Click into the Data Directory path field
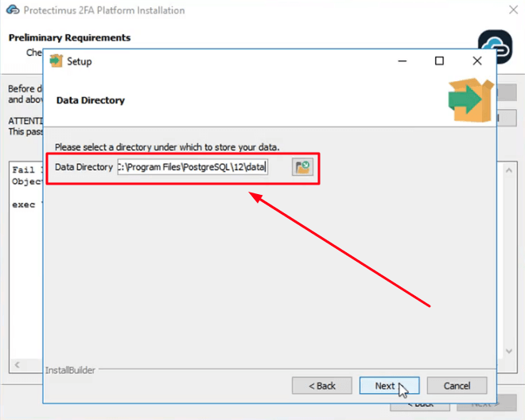This screenshot has width=525, height=420. tap(192, 167)
